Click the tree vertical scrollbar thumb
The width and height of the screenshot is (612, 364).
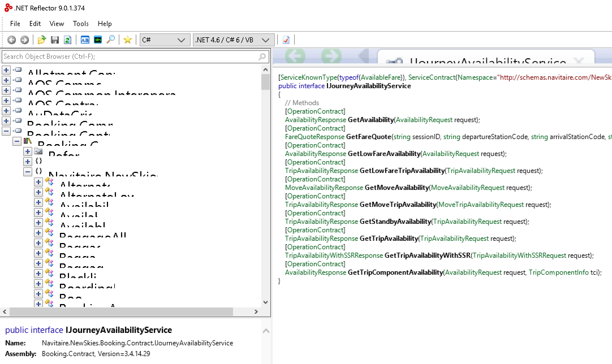point(265,82)
